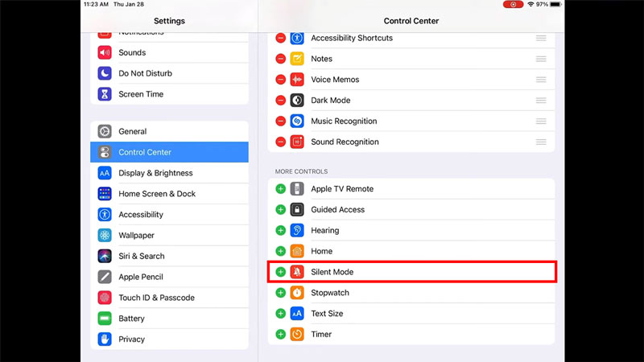Click the MORE CONTROLS section header
Image resolution: width=644 pixels, height=362 pixels.
301,171
